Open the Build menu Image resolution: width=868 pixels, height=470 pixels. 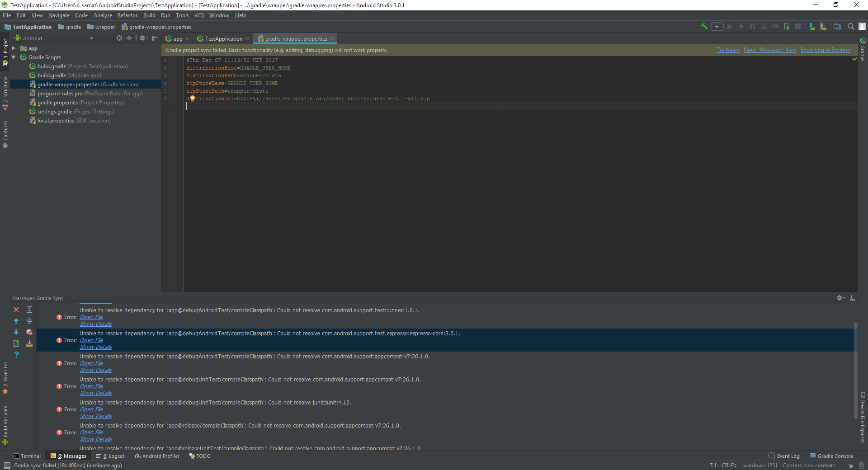(x=149, y=15)
